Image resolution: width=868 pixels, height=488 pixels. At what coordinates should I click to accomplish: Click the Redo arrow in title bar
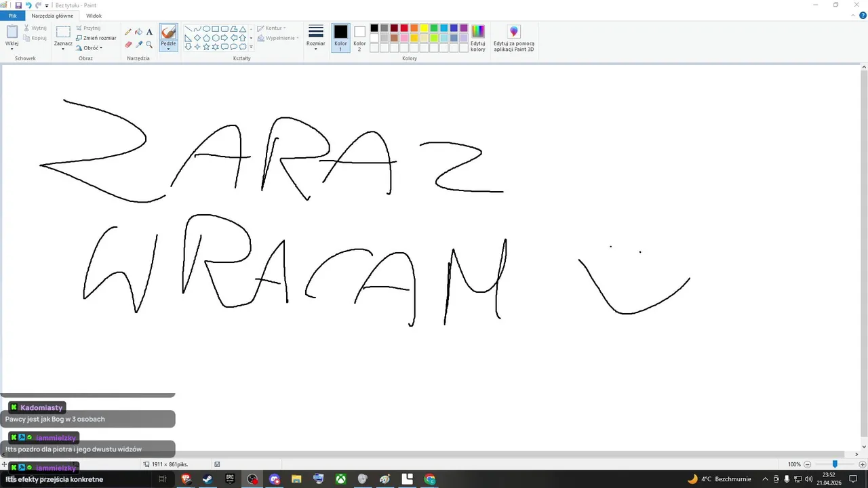38,5
